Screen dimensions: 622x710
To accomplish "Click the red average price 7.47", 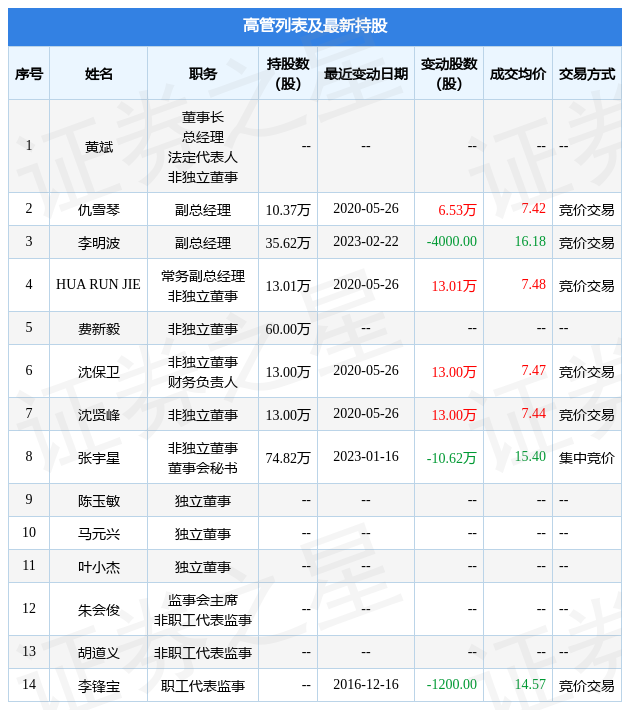I will coord(534,370).
